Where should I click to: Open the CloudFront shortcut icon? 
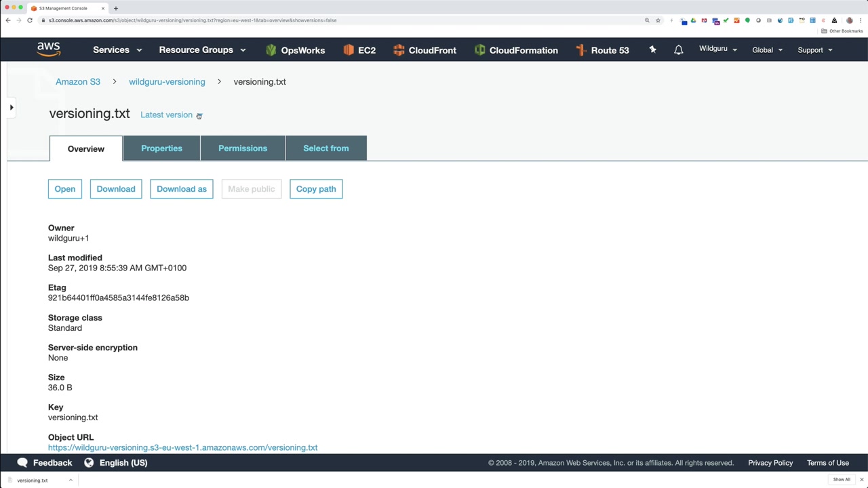tap(399, 50)
